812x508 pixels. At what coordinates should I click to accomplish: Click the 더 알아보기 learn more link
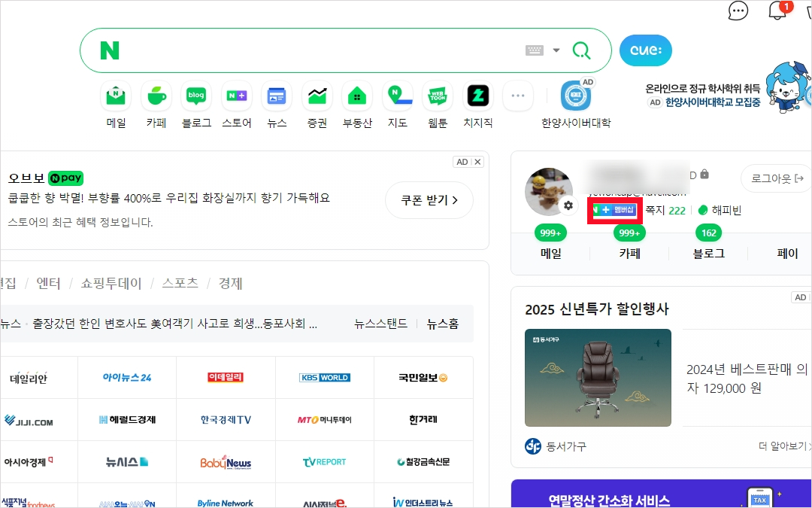(x=783, y=446)
